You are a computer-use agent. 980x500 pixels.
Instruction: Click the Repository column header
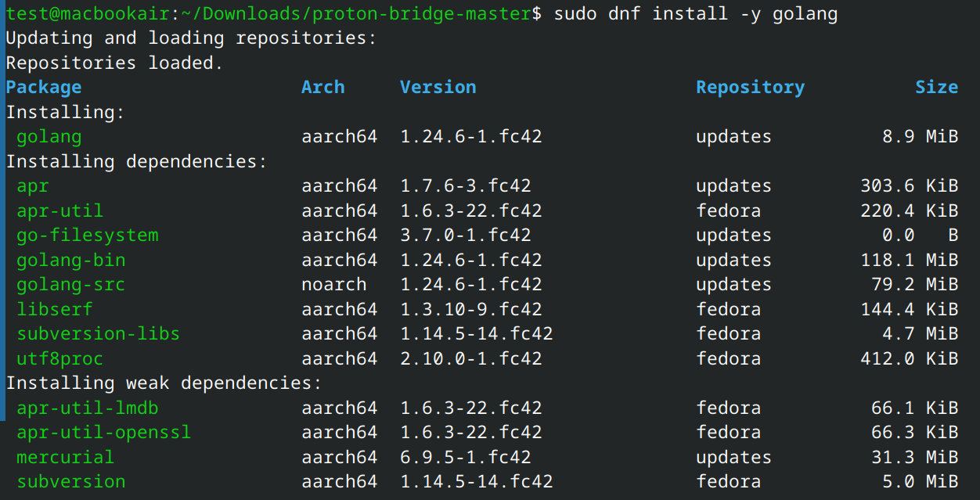[750, 88]
